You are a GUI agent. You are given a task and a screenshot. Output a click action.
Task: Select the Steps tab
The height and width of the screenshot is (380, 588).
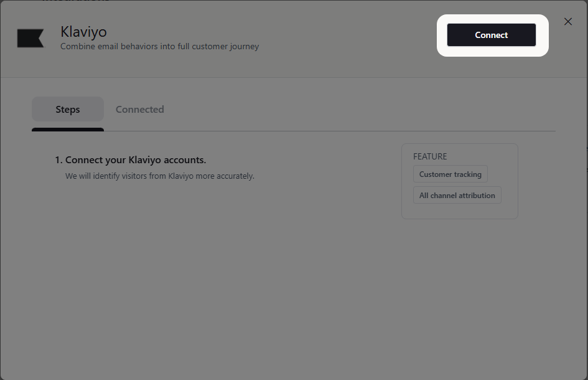point(67,109)
